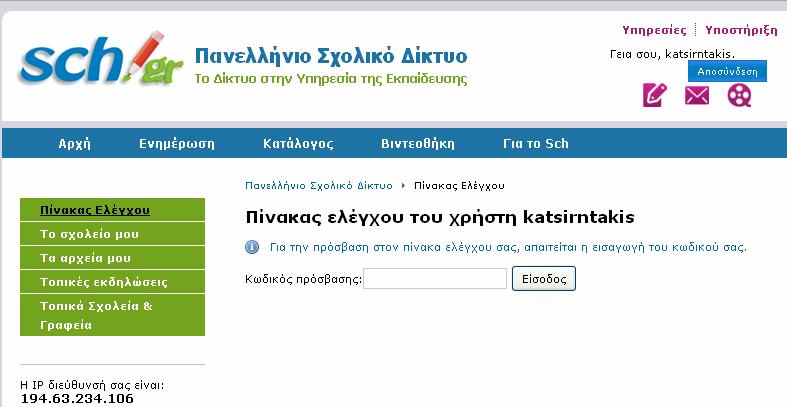Image resolution: width=787 pixels, height=407 pixels.
Task: Click the greeting Γεια σου, katsirntakis
Action: [x=672, y=54]
